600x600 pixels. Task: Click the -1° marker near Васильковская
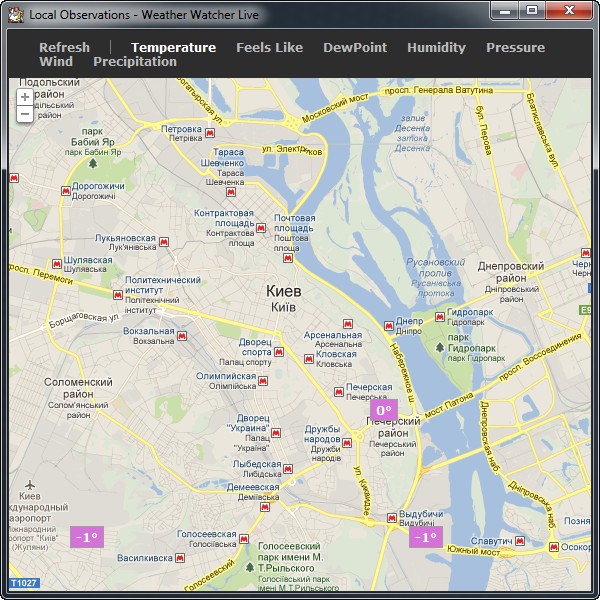tap(87, 537)
